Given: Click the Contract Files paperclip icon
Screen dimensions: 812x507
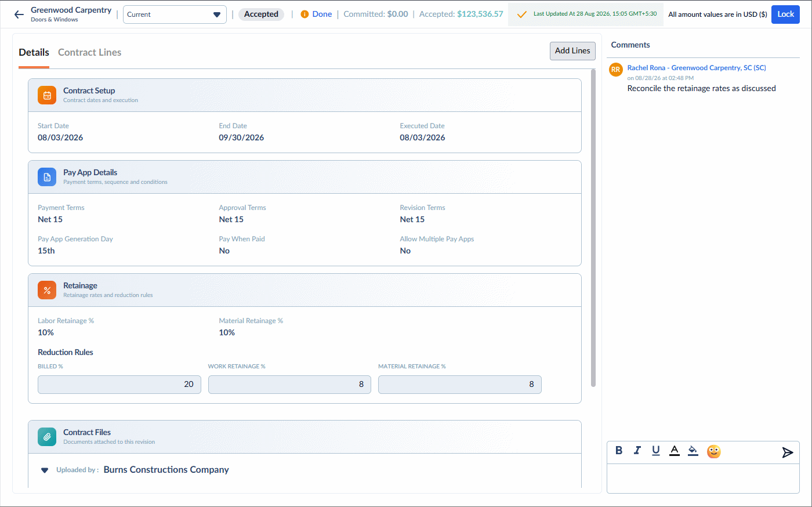Looking at the screenshot, I should click(47, 437).
